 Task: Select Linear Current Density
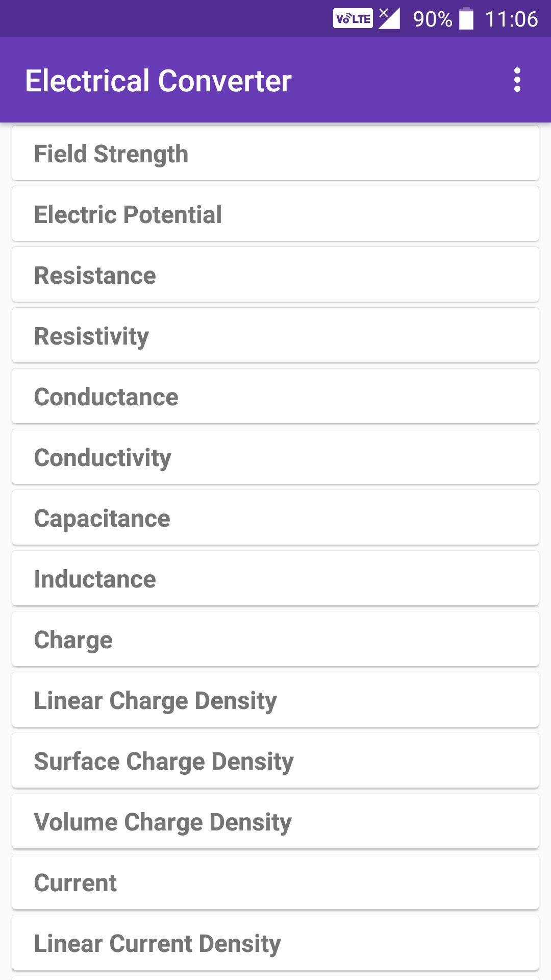point(275,943)
